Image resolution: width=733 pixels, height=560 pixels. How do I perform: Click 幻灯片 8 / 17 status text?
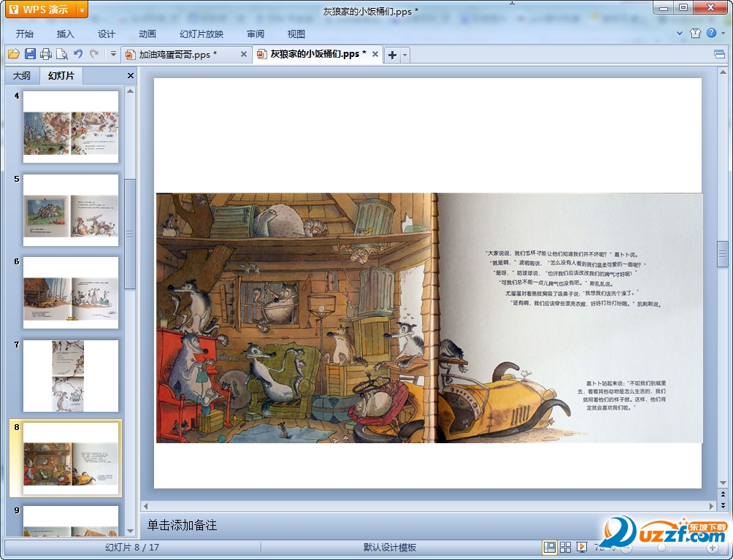click(132, 548)
